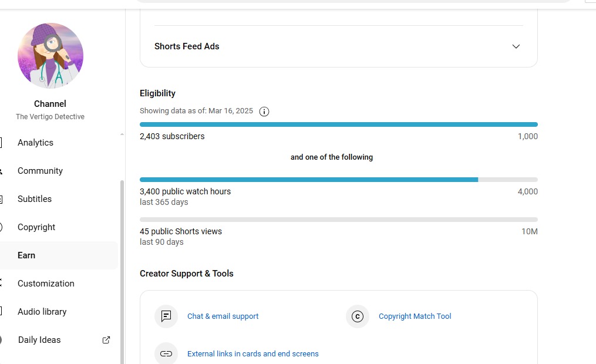The image size is (596, 364).
Task: Click the Copyright Match Tool icon
Action: pyautogui.click(x=358, y=316)
